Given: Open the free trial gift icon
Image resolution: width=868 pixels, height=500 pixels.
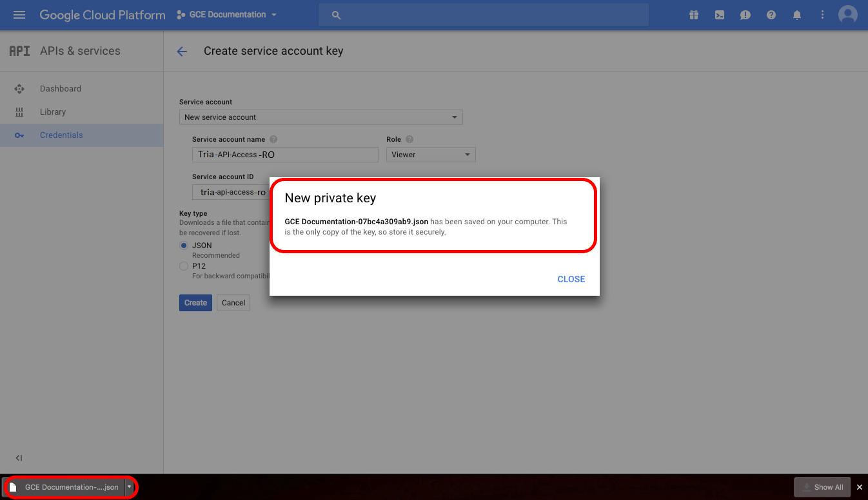Looking at the screenshot, I should click(694, 15).
